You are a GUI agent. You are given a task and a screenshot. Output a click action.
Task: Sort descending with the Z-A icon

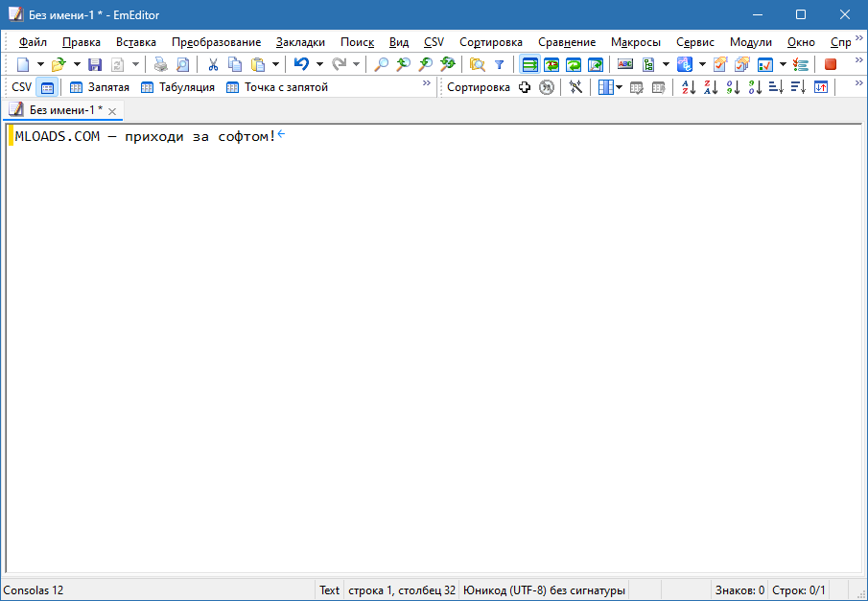coord(711,87)
